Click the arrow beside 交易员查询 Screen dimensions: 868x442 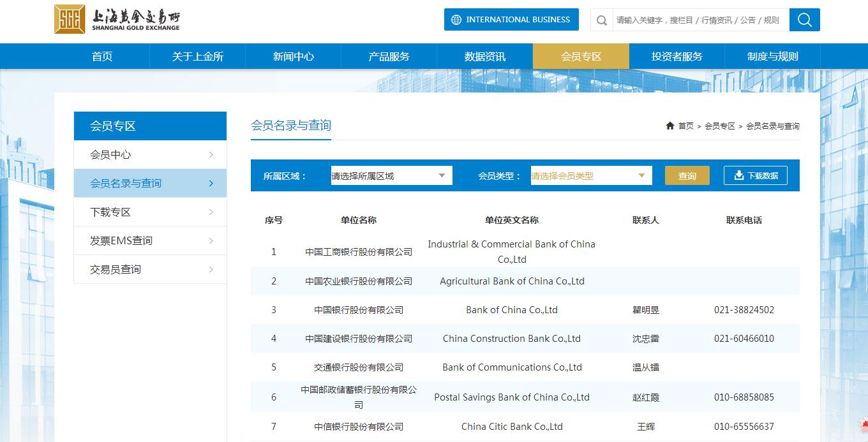[212, 269]
